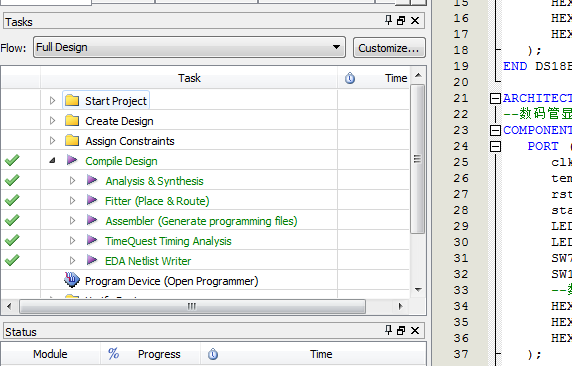Click the Progress column header in Status
Screen dimensions: 572x366
coord(159,354)
